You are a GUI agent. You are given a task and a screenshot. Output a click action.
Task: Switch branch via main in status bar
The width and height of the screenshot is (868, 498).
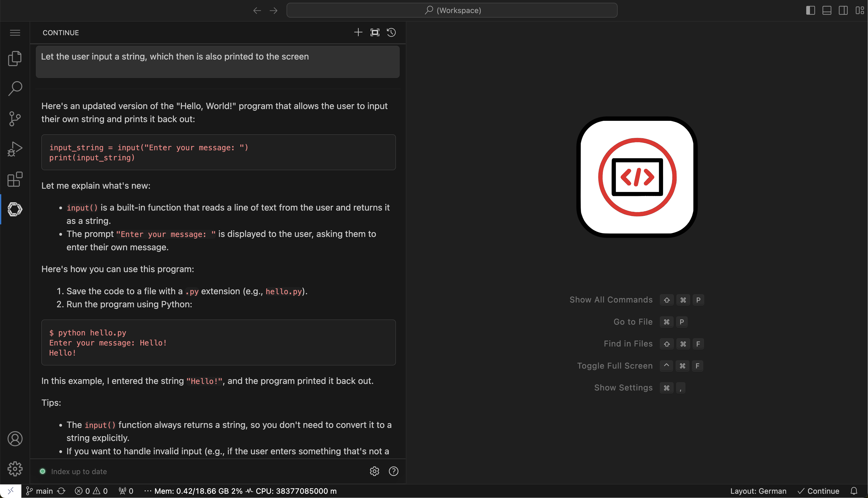coord(39,491)
